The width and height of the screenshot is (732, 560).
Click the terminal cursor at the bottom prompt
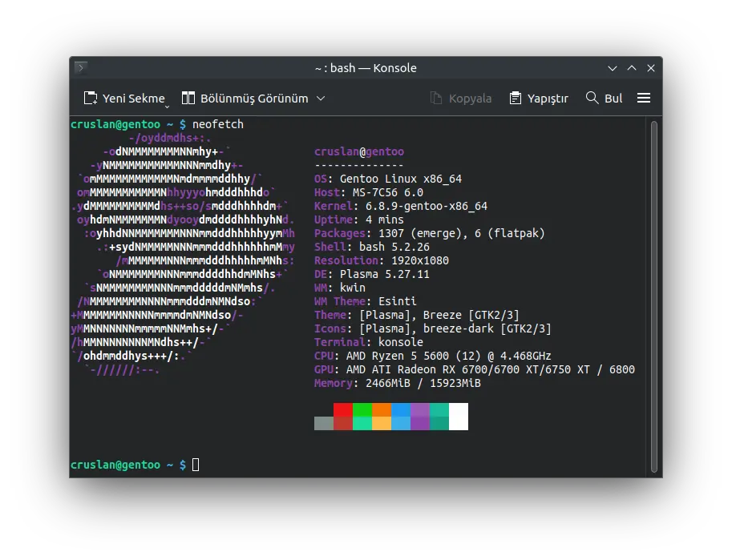pyautogui.click(x=196, y=465)
